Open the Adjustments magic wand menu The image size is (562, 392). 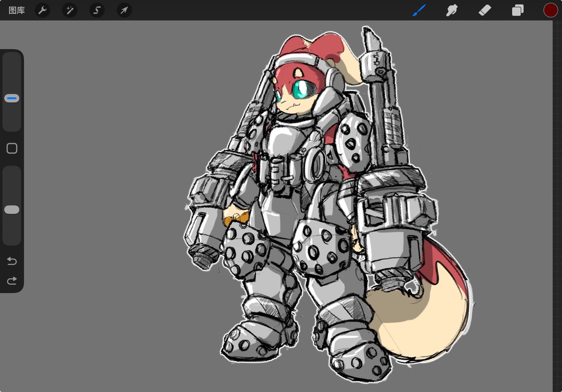click(x=70, y=10)
